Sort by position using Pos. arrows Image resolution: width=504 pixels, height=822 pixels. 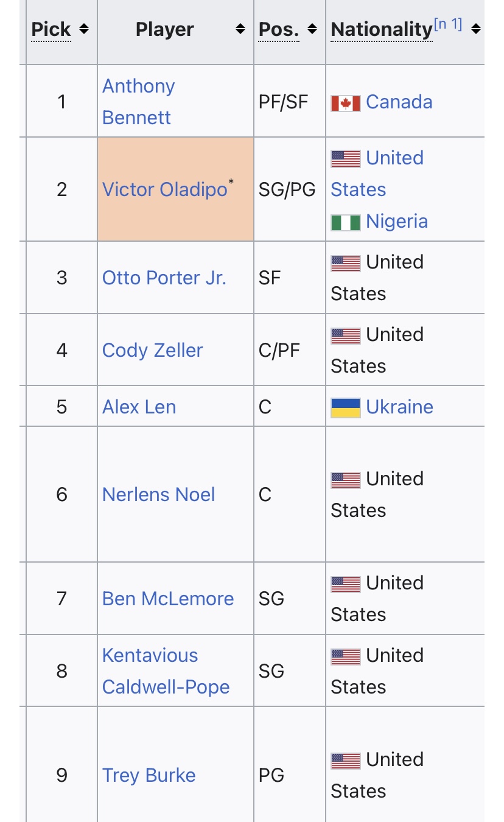point(312,29)
